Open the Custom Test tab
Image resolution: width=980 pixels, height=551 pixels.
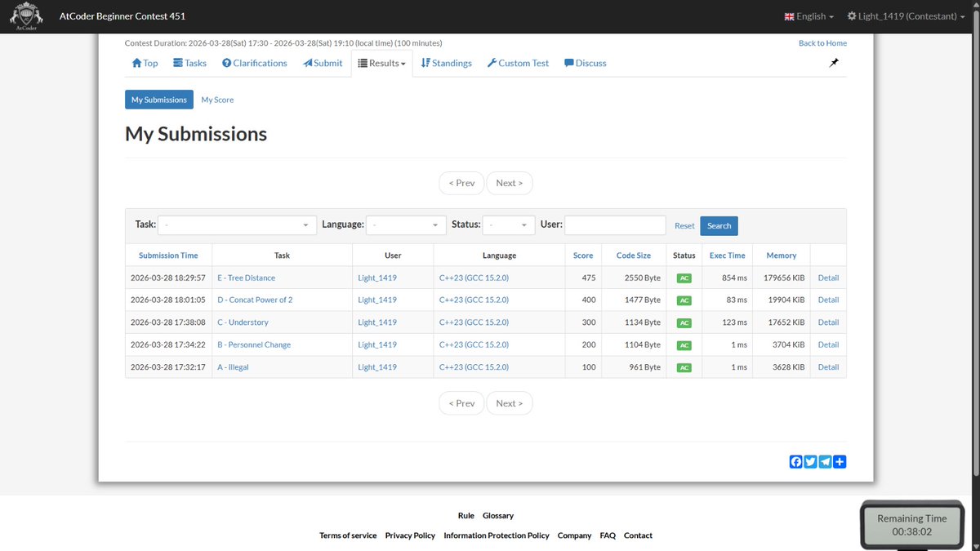point(518,63)
